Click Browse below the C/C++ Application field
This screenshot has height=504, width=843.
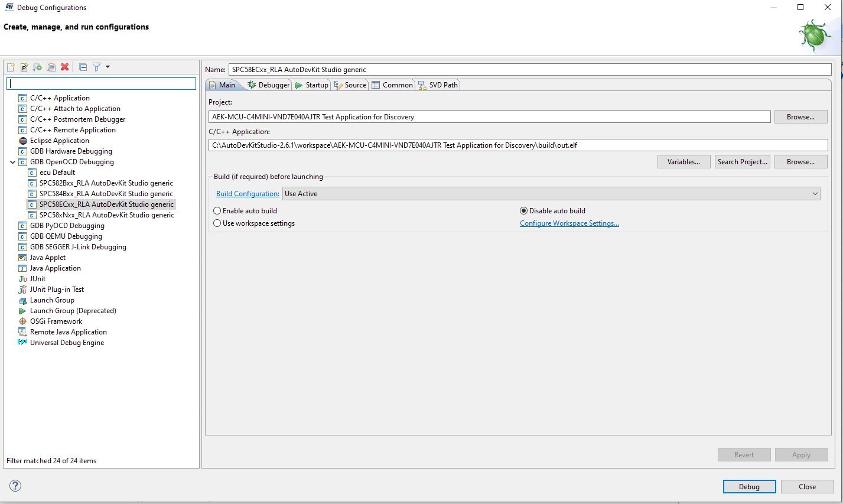(800, 162)
